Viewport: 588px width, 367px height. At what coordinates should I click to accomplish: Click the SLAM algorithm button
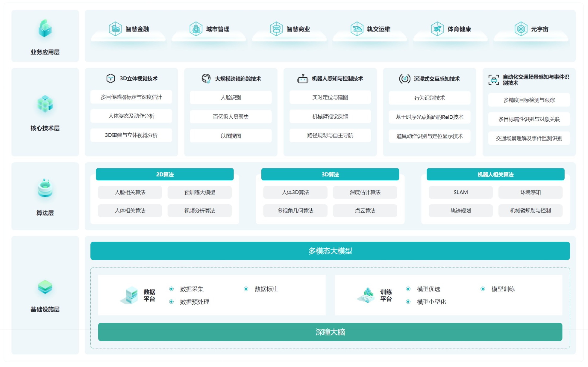[460, 192]
